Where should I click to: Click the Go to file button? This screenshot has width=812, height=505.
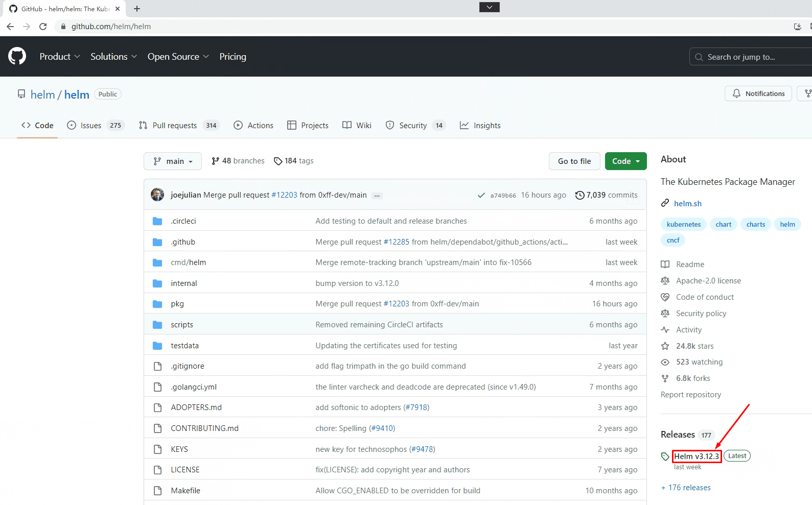(574, 161)
